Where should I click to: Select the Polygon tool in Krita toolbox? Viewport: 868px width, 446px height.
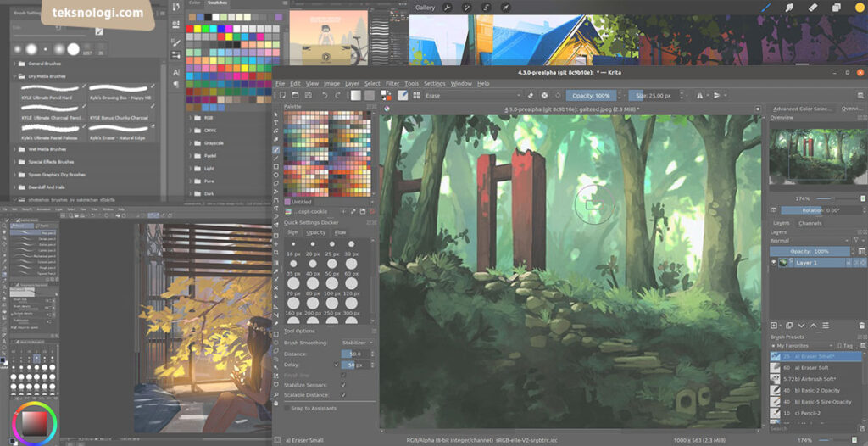point(276,183)
